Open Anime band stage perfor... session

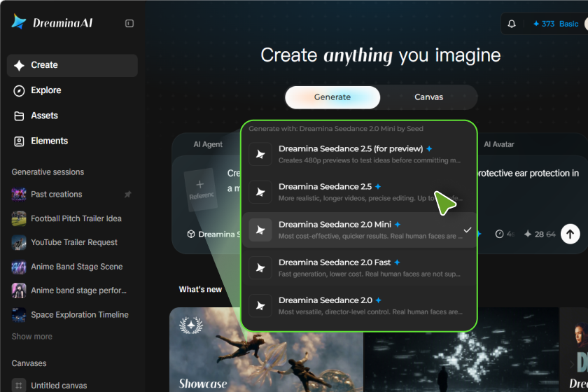point(72,290)
